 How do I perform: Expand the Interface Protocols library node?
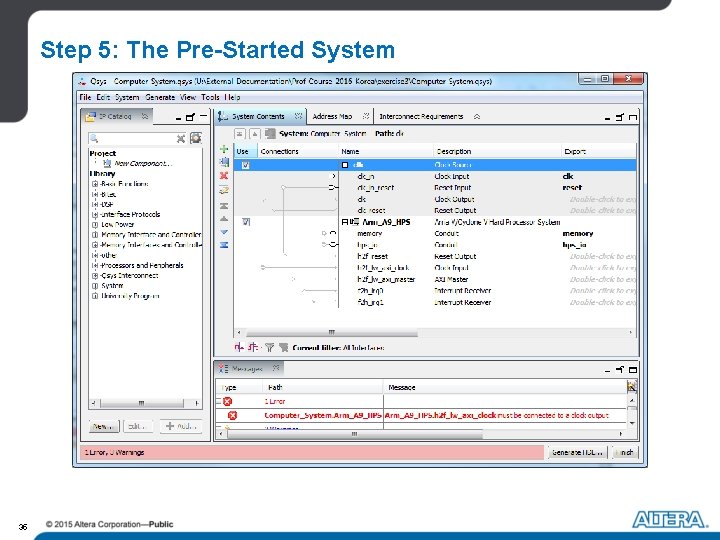tap(95, 214)
